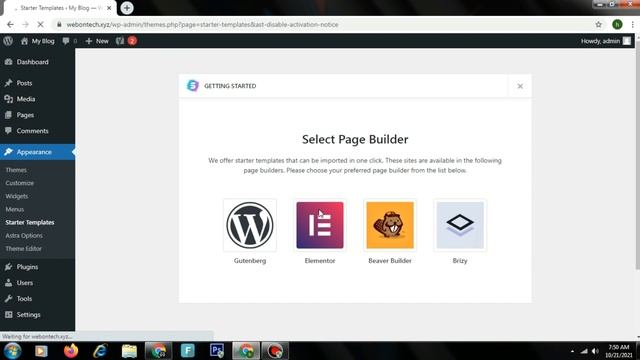Close the Starter Templates browser tab
The height and width of the screenshot is (360, 640).
[x=109, y=8]
